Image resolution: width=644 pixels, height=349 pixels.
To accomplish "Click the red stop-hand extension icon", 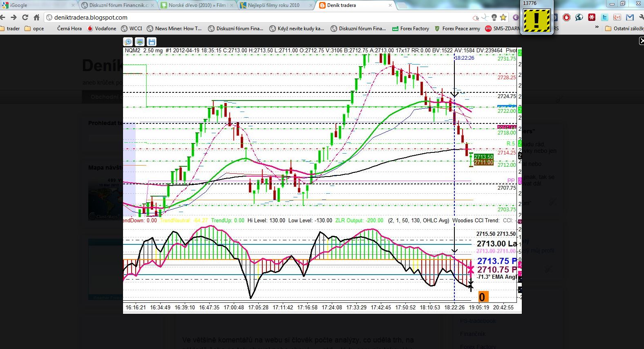I will pyautogui.click(x=566, y=18).
